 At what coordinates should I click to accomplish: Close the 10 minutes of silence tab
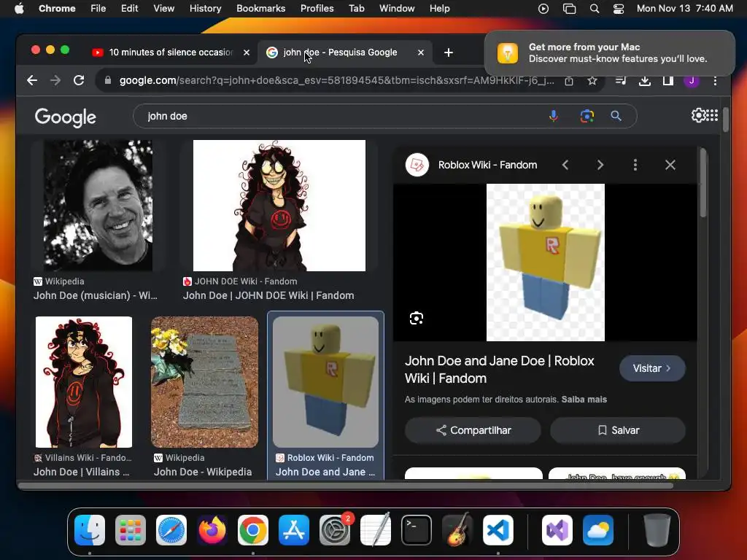pos(247,52)
